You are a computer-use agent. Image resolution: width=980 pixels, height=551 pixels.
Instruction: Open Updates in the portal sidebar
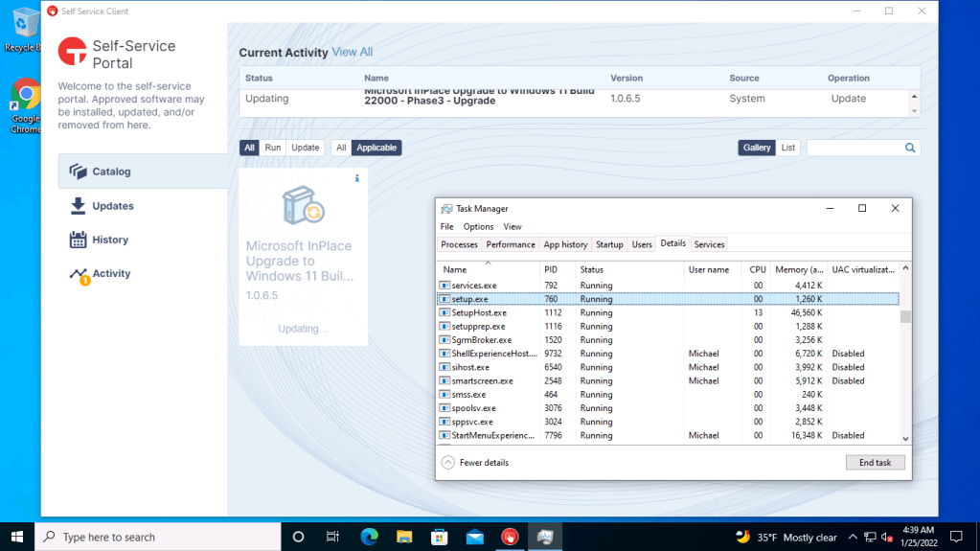point(112,206)
